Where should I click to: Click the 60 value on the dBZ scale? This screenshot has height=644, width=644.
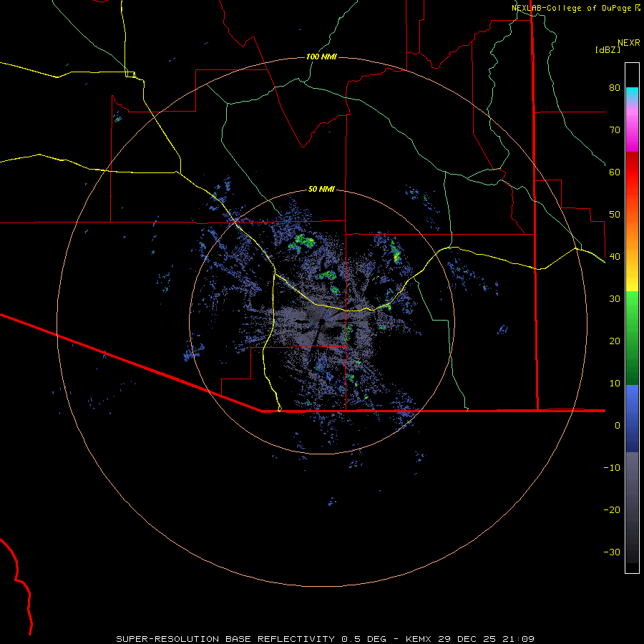click(x=615, y=172)
